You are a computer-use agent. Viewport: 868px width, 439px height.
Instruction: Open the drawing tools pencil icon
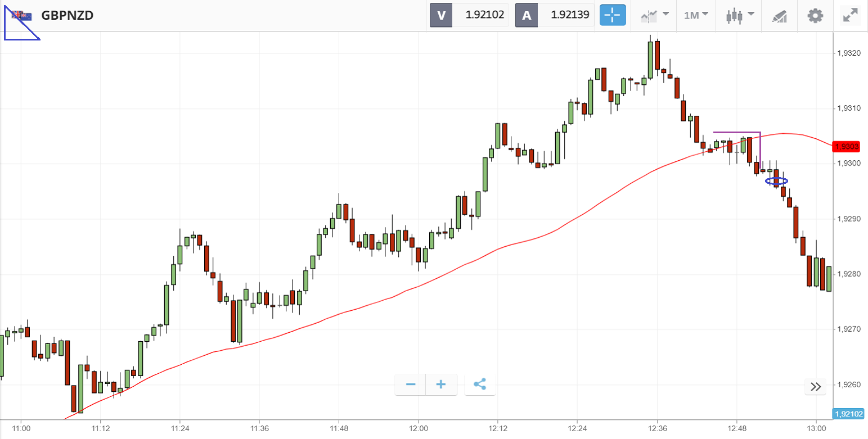click(x=779, y=16)
